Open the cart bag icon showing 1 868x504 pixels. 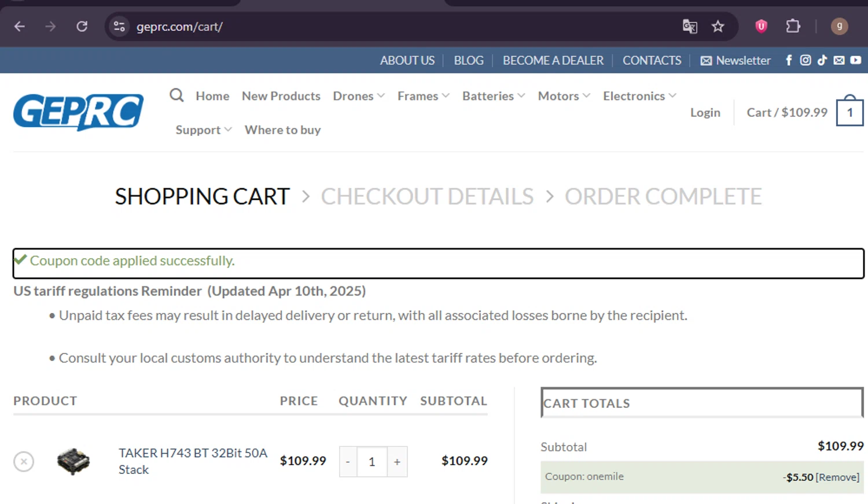(849, 111)
